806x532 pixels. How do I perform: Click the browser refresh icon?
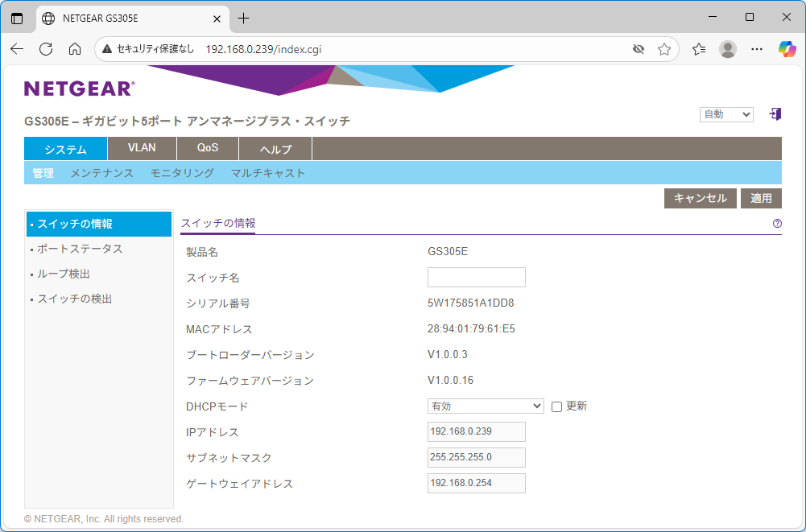click(46, 49)
